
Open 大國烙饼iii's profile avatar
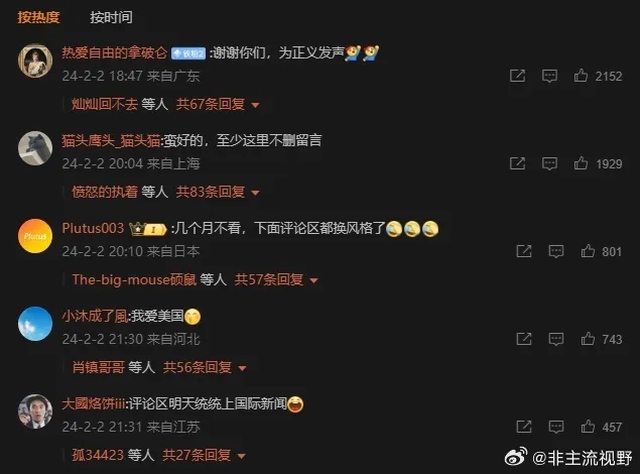(35, 412)
